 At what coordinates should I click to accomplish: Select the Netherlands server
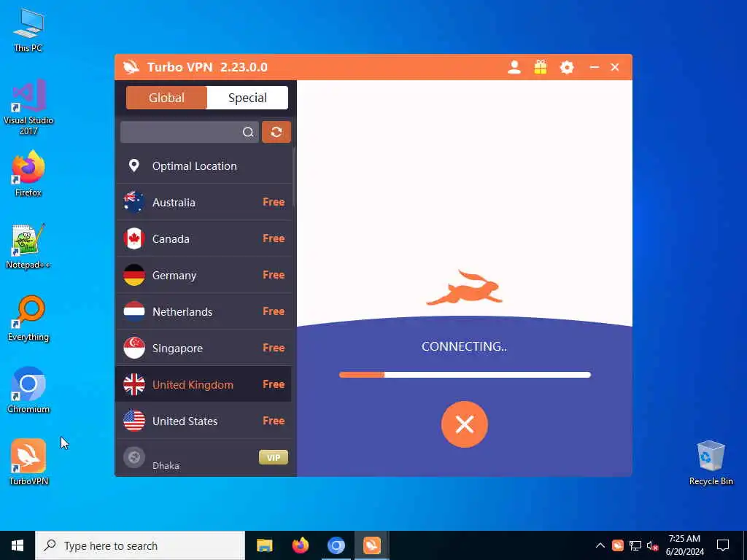coord(204,311)
